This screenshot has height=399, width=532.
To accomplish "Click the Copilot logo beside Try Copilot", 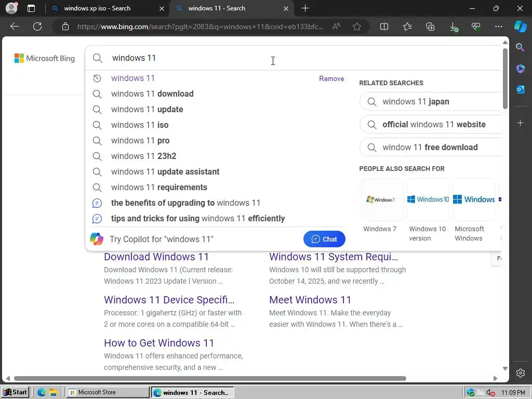I will tap(97, 239).
